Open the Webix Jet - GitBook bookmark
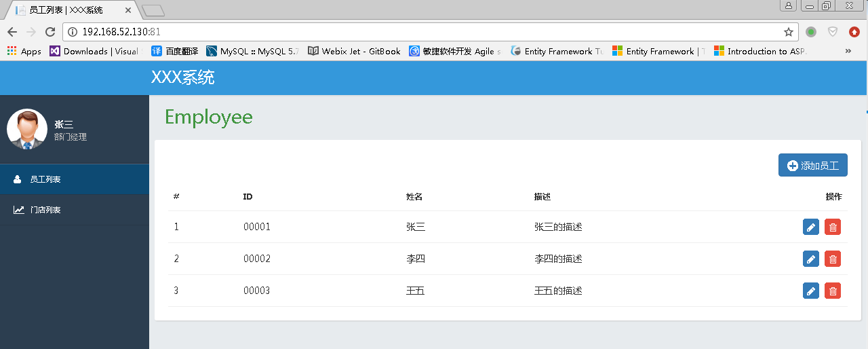Screen dimensions: 868x349 pos(354,51)
